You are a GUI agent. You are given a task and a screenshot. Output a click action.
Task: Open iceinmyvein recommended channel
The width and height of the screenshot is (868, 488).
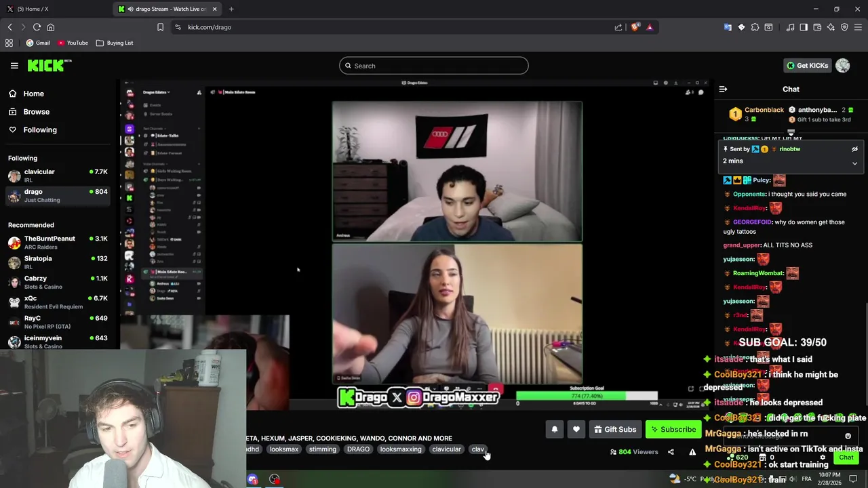58,342
